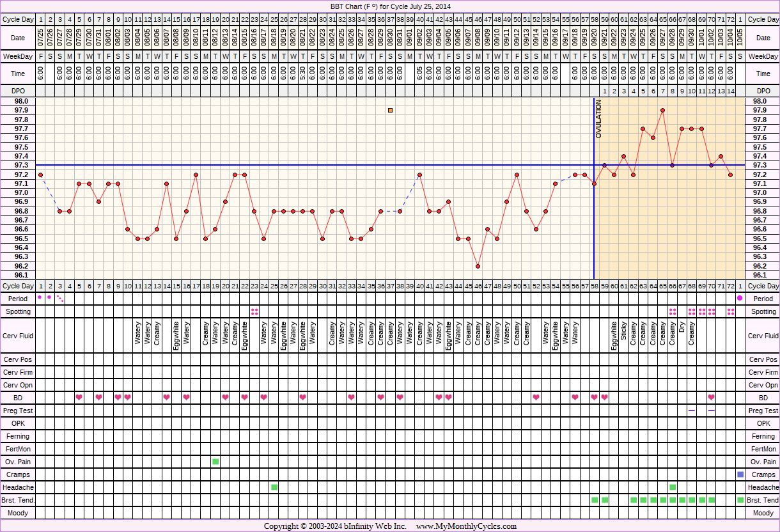Click the BD heart on cycle day 28
The width and height of the screenshot is (780, 532).
pos(302,397)
